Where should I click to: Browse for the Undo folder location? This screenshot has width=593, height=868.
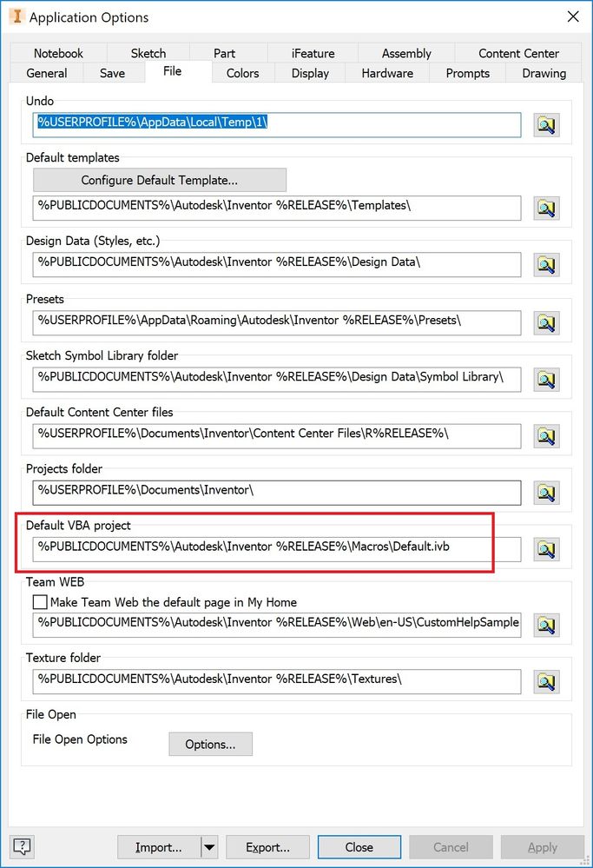546,125
